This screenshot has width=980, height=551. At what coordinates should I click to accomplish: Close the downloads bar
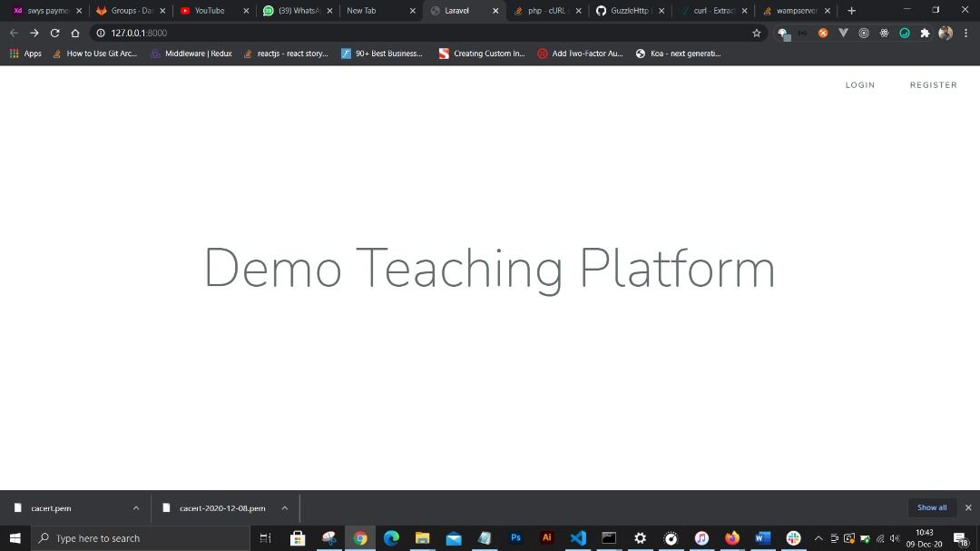pyautogui.click(x=968, y=507)
